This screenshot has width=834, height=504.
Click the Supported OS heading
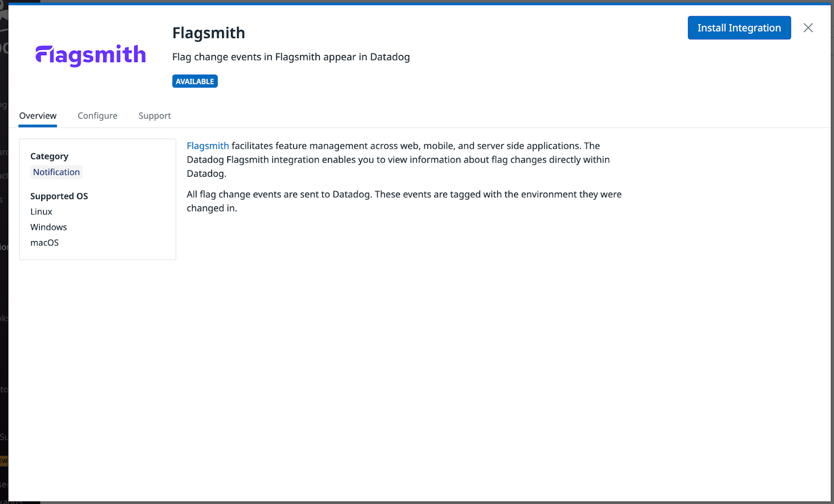click(x=59, y=196)
